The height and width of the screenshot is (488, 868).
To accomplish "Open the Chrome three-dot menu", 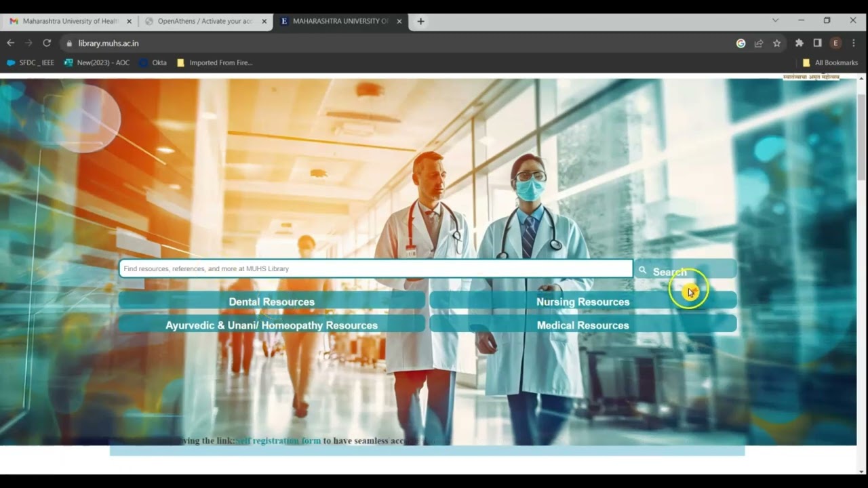I will pos(854,43).
